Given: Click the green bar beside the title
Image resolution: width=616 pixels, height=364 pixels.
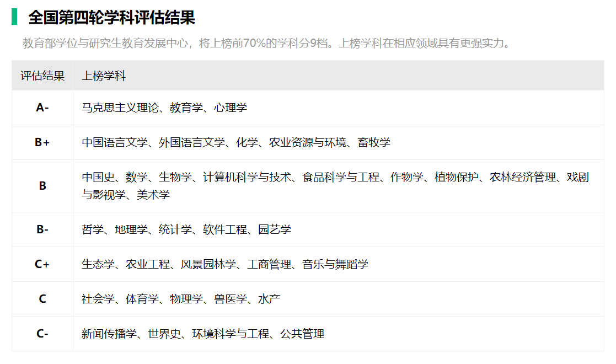Looking at the screenshot, I should pos(14,17).
